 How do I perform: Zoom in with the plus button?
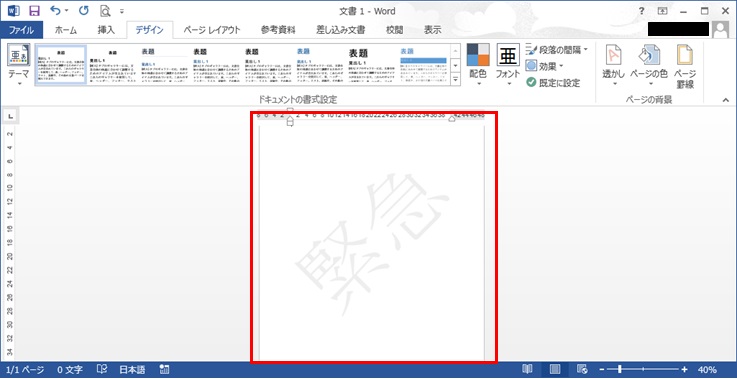pos(684,370)
